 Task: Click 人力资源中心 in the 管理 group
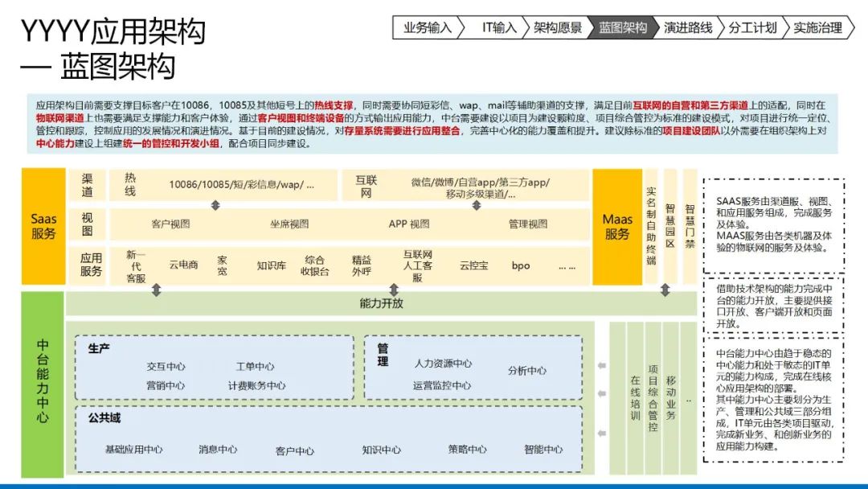click(444, 364)
